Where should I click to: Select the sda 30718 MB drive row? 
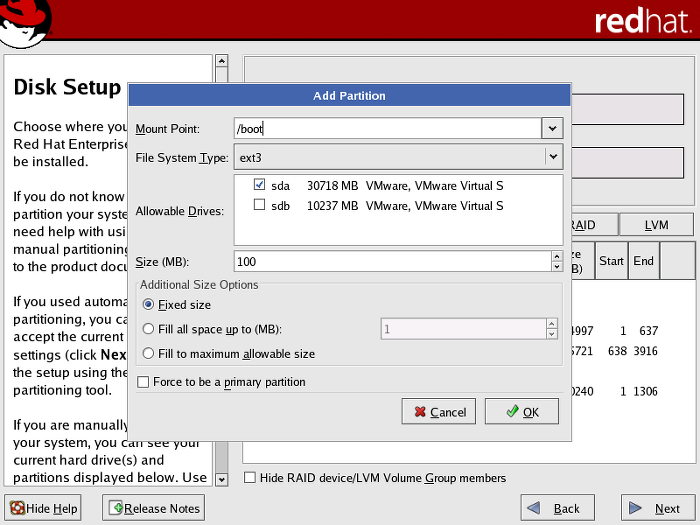[398, 185]
